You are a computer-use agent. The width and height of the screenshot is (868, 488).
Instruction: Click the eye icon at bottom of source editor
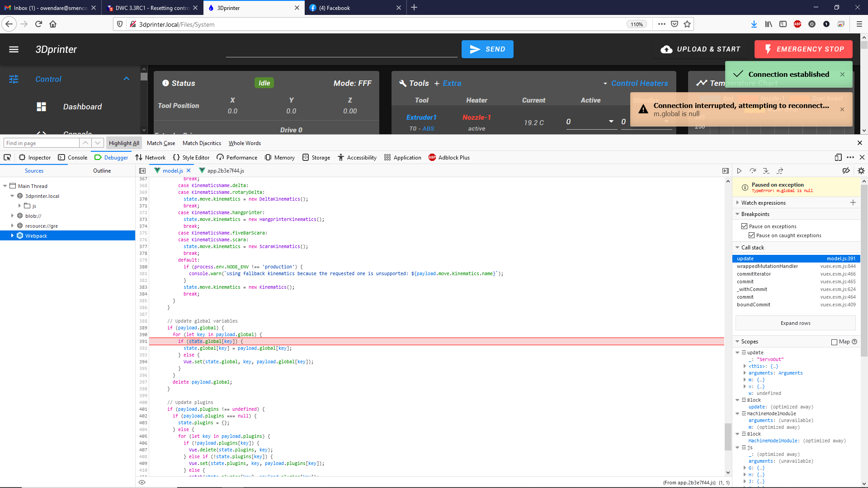coord(142,483)
